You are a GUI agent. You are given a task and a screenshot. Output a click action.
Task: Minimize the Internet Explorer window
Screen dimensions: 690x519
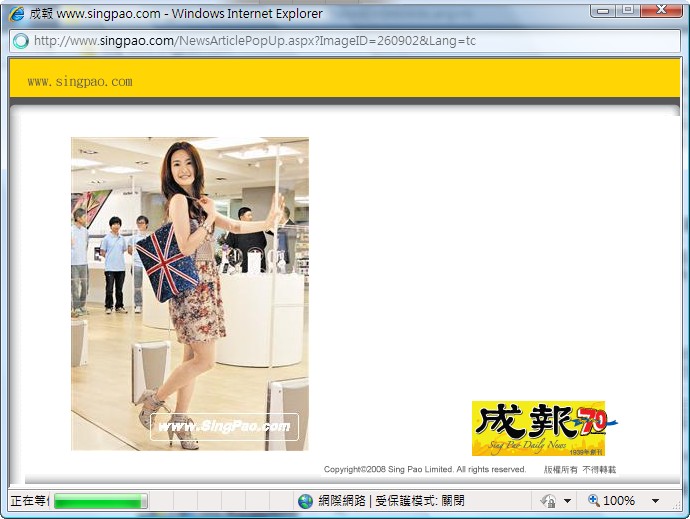[602, 10]
